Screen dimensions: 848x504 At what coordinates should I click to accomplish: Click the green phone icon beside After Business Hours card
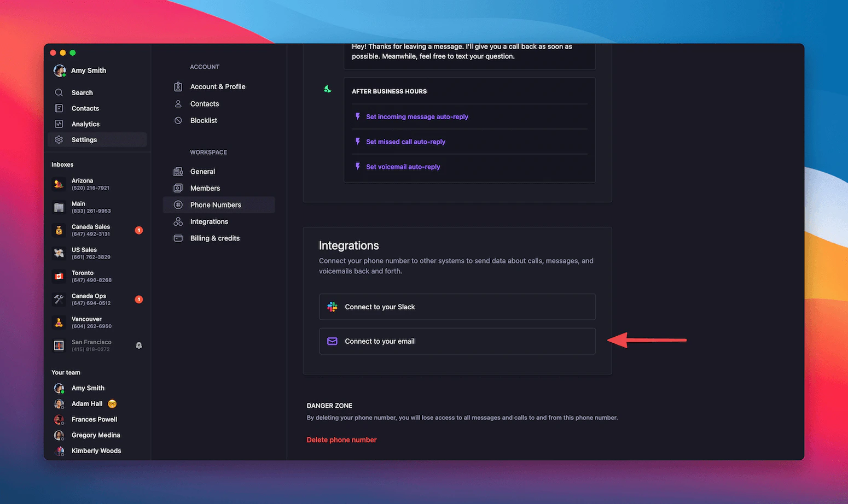[x=327, y=89]
